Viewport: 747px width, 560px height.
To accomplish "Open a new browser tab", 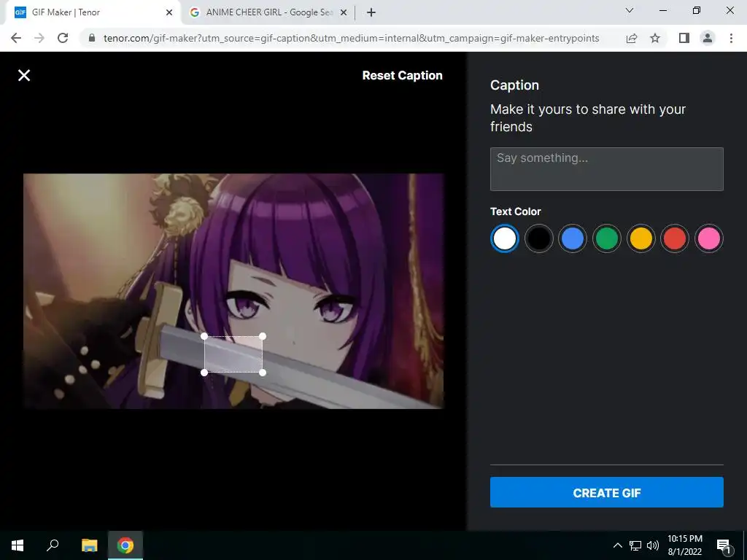I will [x=371, y=13].
